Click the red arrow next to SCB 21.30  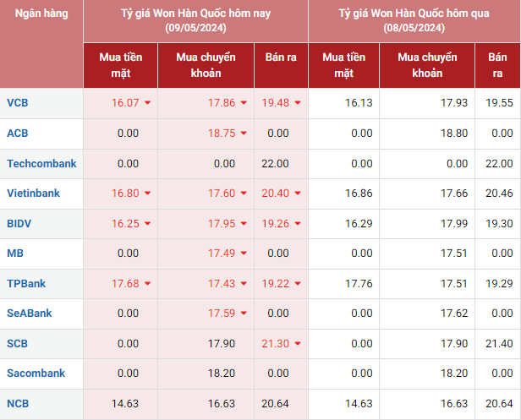coord(298,344)
